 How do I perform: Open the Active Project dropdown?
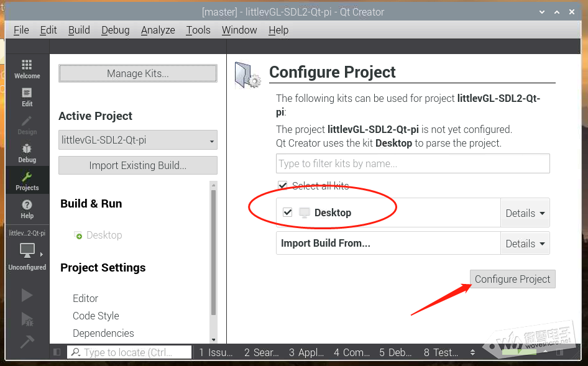pos(137,140)
